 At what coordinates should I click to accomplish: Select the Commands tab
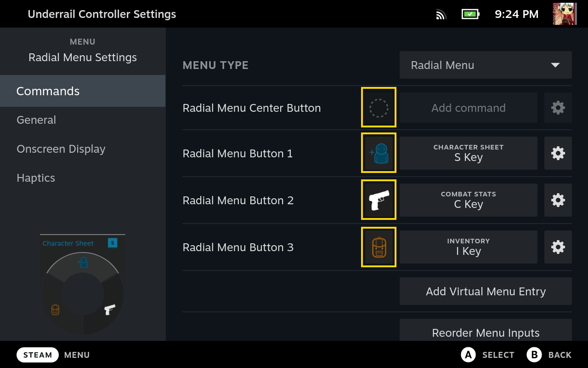click(x=83, y=91)
